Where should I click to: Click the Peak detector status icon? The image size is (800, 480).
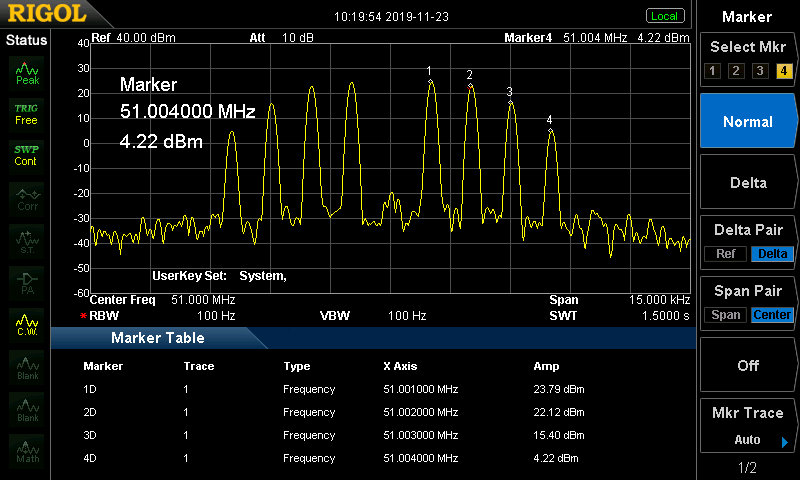(x=27, y=73)
